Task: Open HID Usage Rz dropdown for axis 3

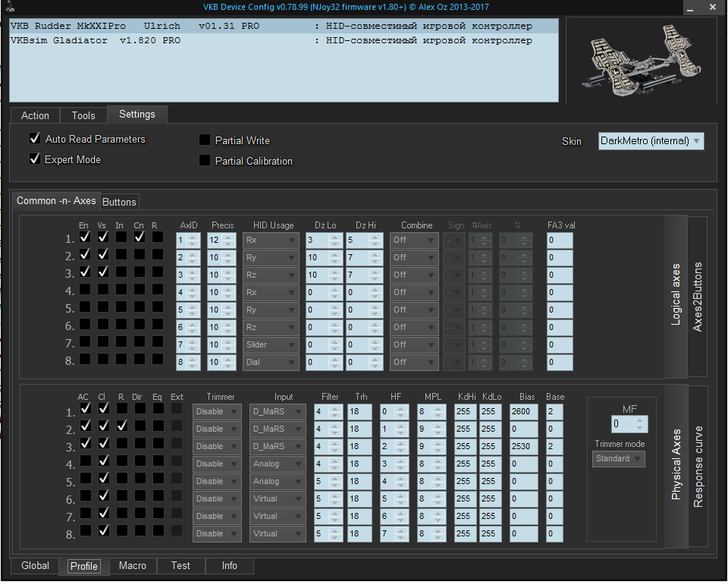Action: click(x=271, y=275)
